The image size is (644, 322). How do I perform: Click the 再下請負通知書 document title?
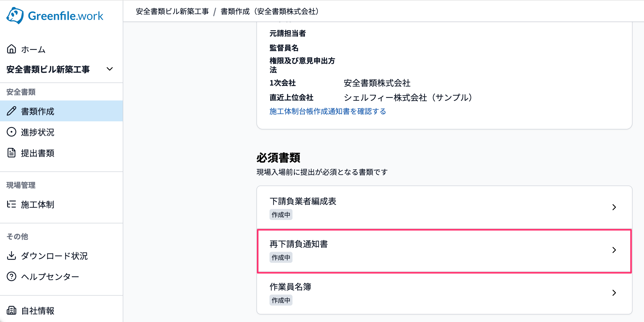pyautogui.click(x=298, y=244)
